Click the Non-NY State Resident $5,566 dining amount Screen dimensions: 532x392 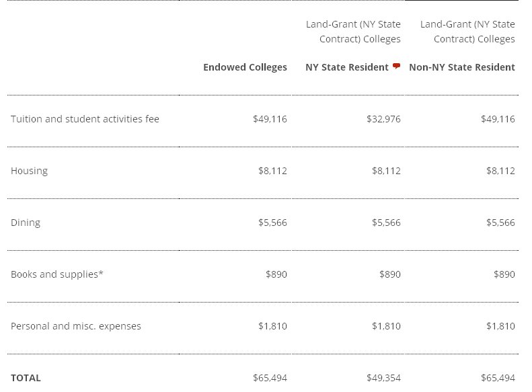(x=500, y=223)
